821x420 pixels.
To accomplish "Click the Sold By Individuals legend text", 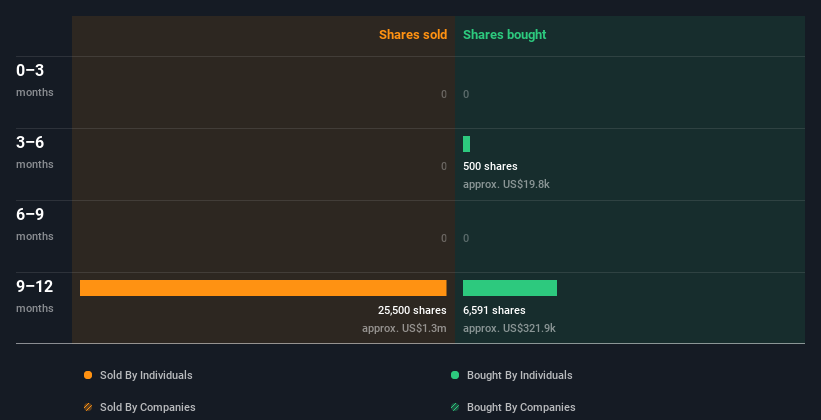I will tap(146, 375).
